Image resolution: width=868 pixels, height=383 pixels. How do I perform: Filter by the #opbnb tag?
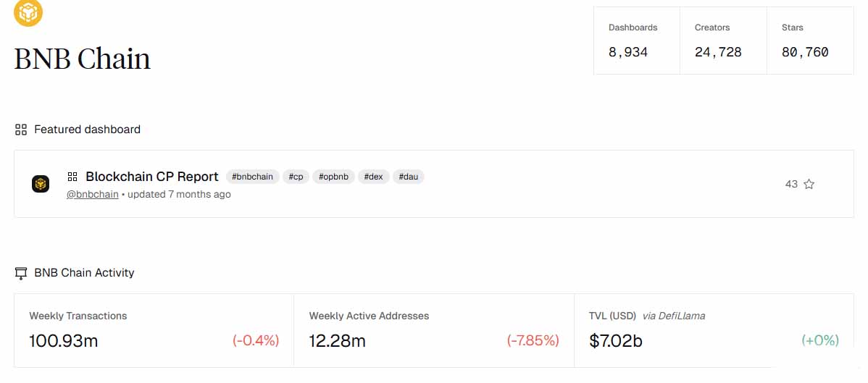tap(333, 177)
